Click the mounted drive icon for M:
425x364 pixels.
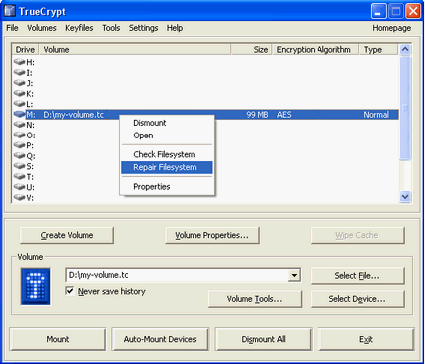20,114
